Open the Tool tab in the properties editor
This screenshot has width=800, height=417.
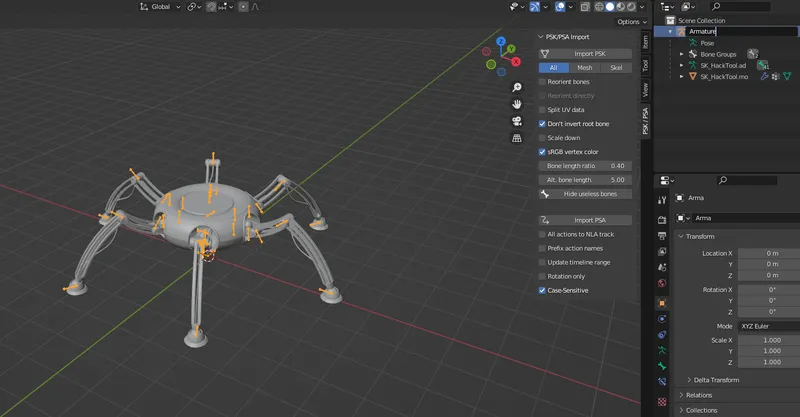coord(662,200)
